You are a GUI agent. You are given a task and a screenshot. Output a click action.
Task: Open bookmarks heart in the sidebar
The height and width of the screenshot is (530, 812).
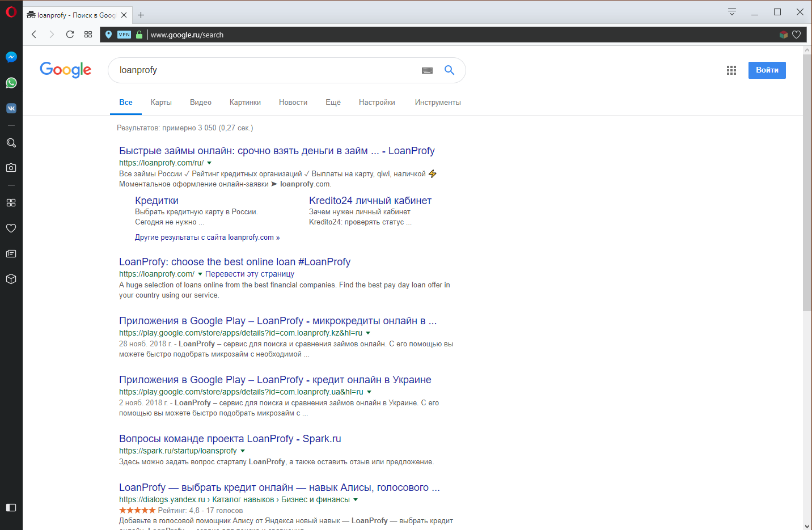coord(11,228)
